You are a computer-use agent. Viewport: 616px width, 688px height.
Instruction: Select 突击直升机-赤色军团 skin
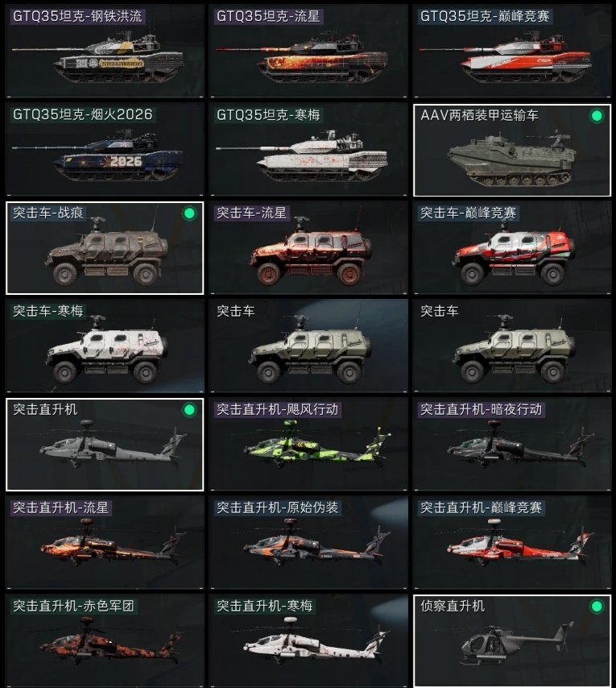coord(105,641)
